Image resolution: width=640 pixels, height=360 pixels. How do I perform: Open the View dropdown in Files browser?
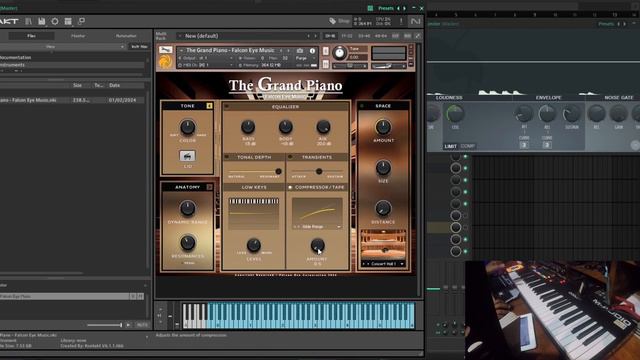coord(62,47)
